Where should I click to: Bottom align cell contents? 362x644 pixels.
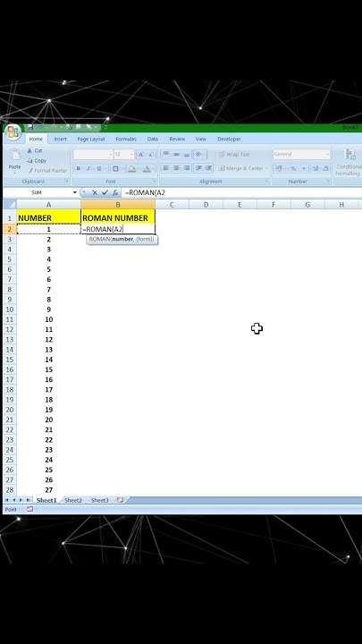point(186,155)
